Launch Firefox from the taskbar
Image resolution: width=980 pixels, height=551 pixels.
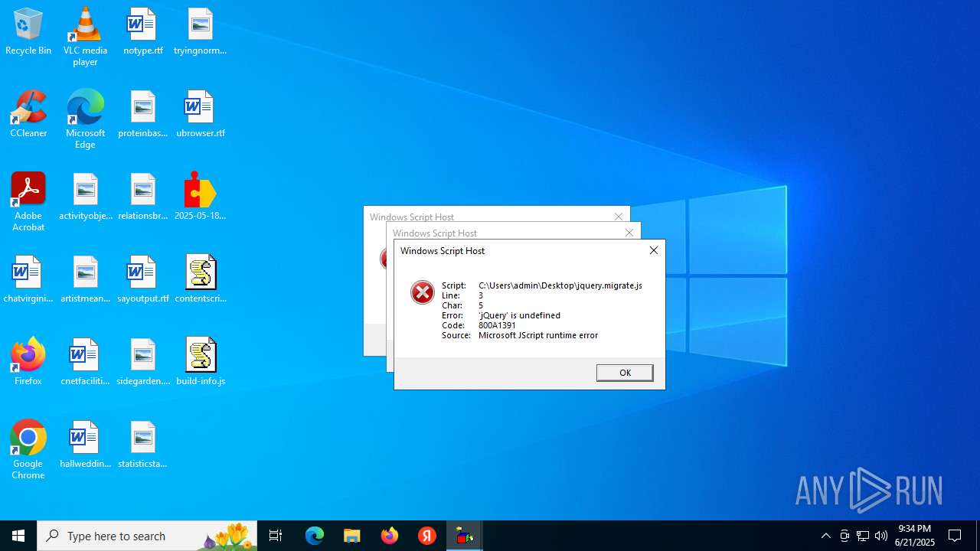coord(390,536)
